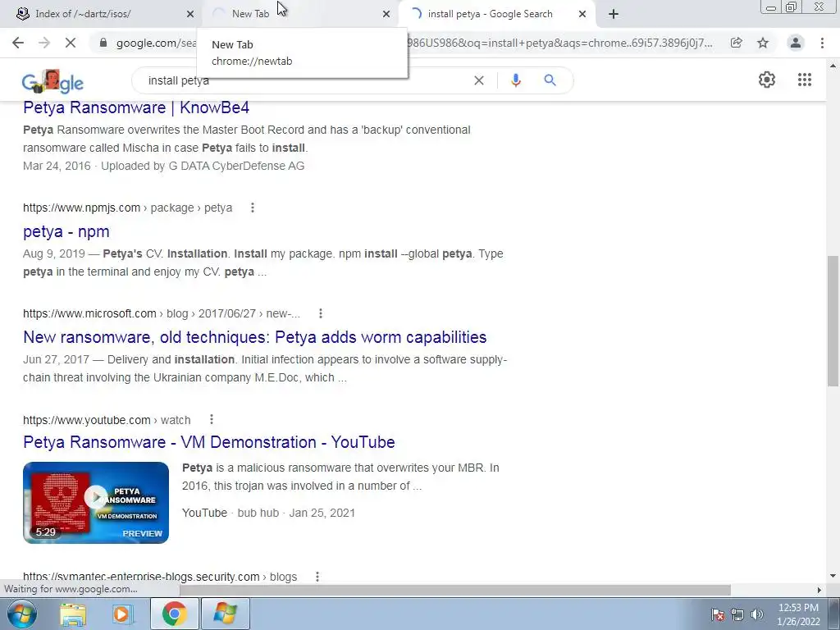The width and height of the screenshot is (840, 630).
Task: Switch to the New Tab tab
Action: 250,14
